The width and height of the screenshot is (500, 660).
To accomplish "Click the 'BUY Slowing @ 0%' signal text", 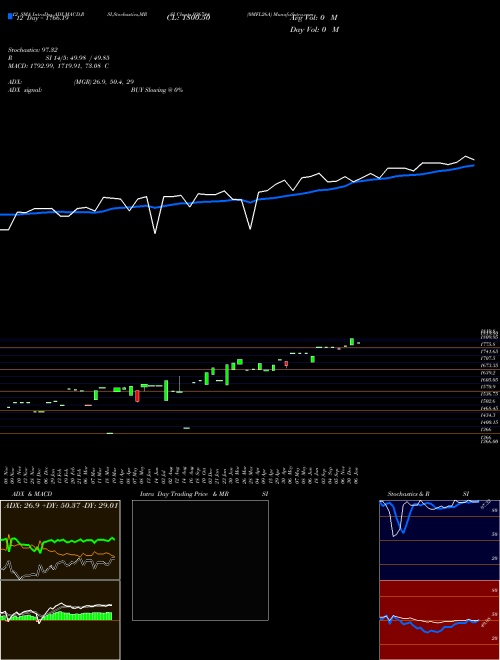I will [x=157, y=90].
